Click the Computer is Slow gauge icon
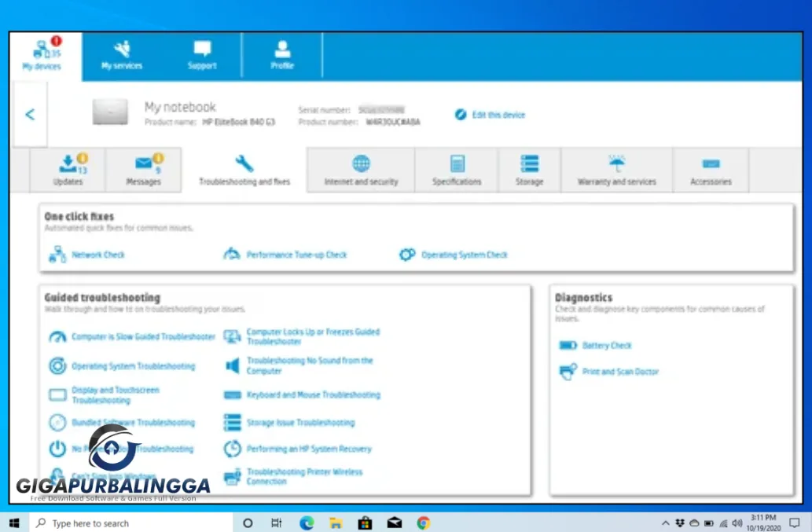The width and height of the screenshot is (812, 532). [x=57, y=337]
